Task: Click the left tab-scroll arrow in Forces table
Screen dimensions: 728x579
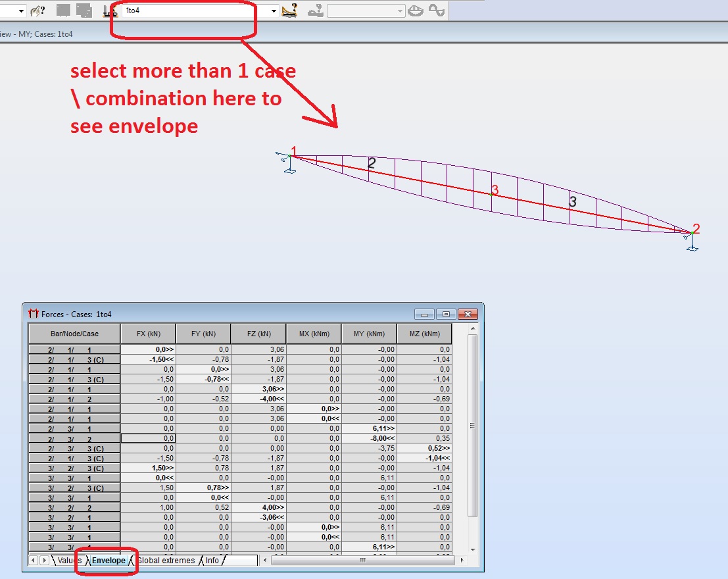Action: (x=33, y=561)
